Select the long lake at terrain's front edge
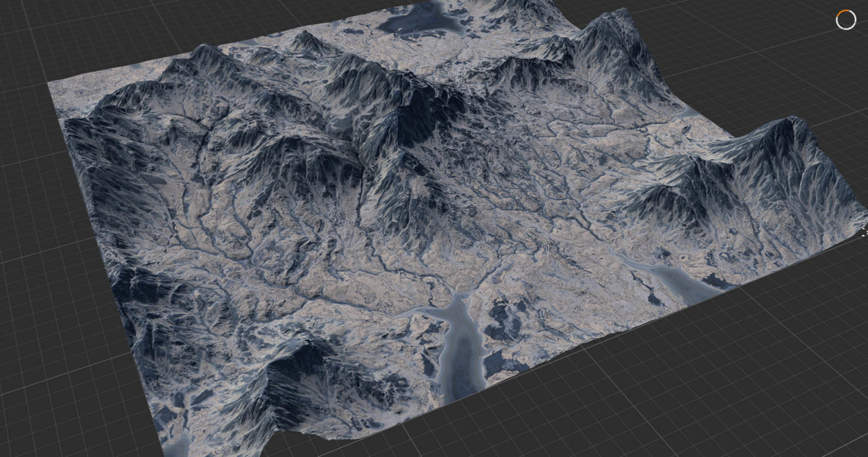The width and height of the screenshot is (868, 457). pos(462,350)
